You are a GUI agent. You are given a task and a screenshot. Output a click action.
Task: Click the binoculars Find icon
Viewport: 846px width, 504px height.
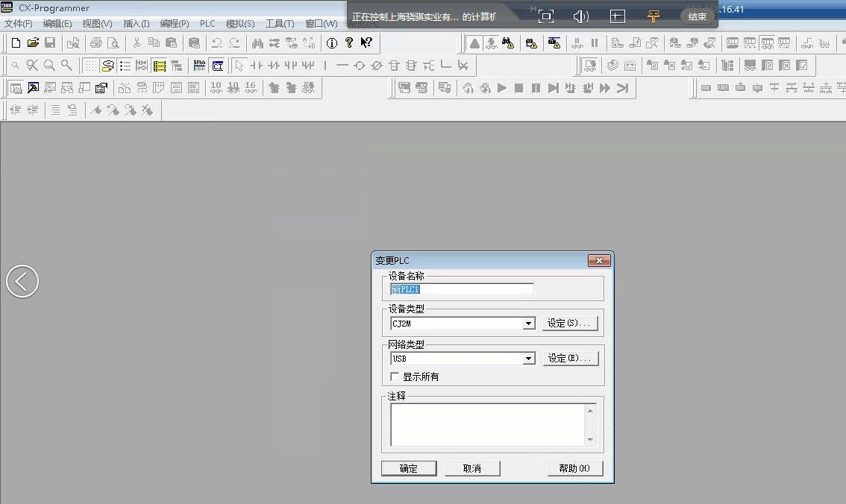click(257, 42)
